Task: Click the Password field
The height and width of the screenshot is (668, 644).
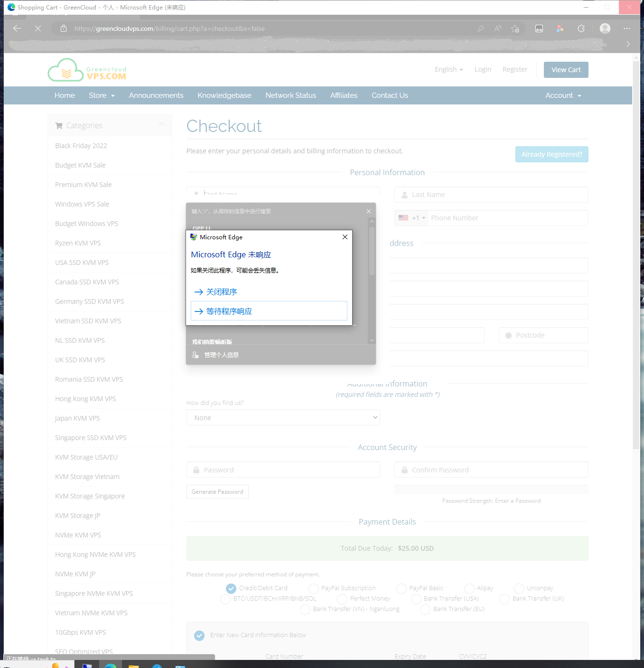Action: 283,470
